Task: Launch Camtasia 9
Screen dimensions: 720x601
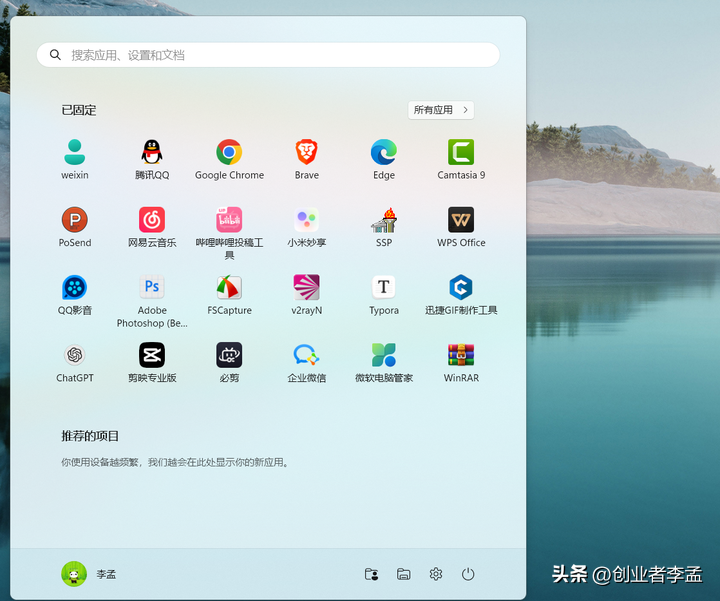Action: [x=461, y=159]
